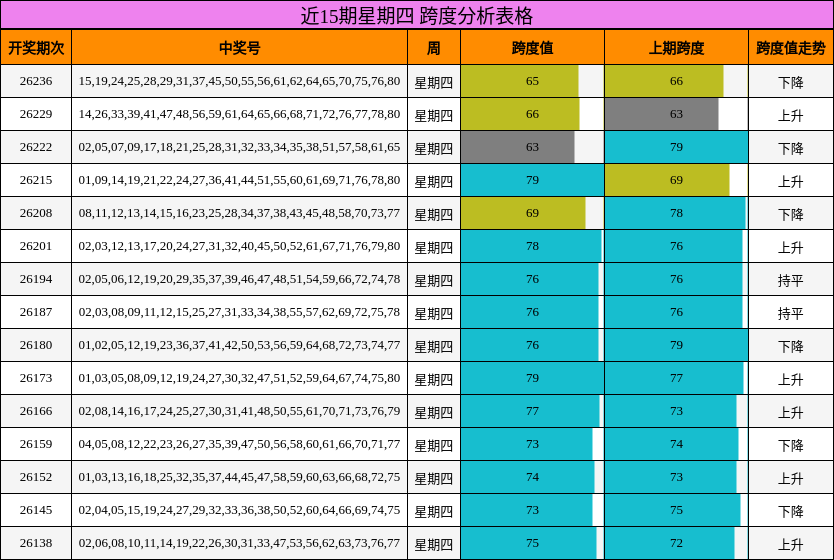Click 下降 trend in row 26236
Viewport: 834px width, 560px height.
[791, 82]
